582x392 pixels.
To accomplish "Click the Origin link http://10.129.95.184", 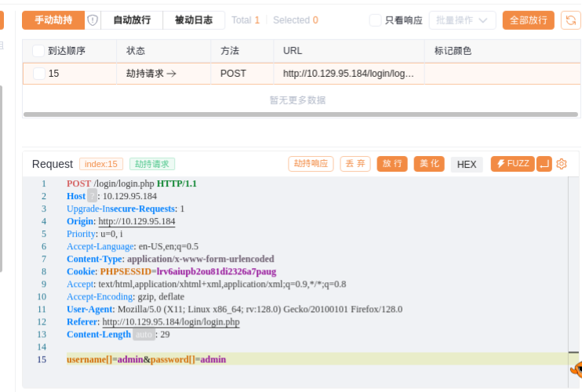I will click(x=136, y=221).
